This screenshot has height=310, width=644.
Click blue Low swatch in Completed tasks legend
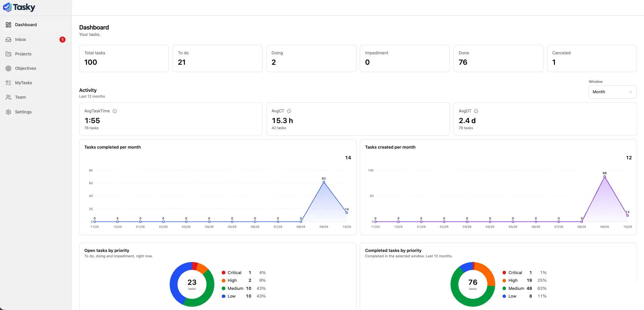pos(504,296)
